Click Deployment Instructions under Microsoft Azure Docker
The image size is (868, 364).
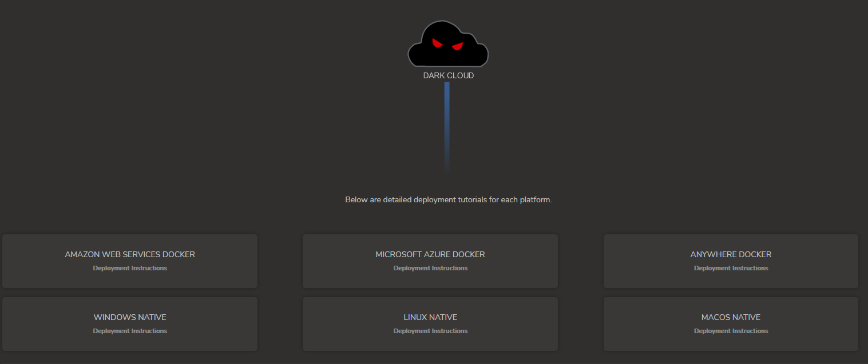click(x=430, y=269)
